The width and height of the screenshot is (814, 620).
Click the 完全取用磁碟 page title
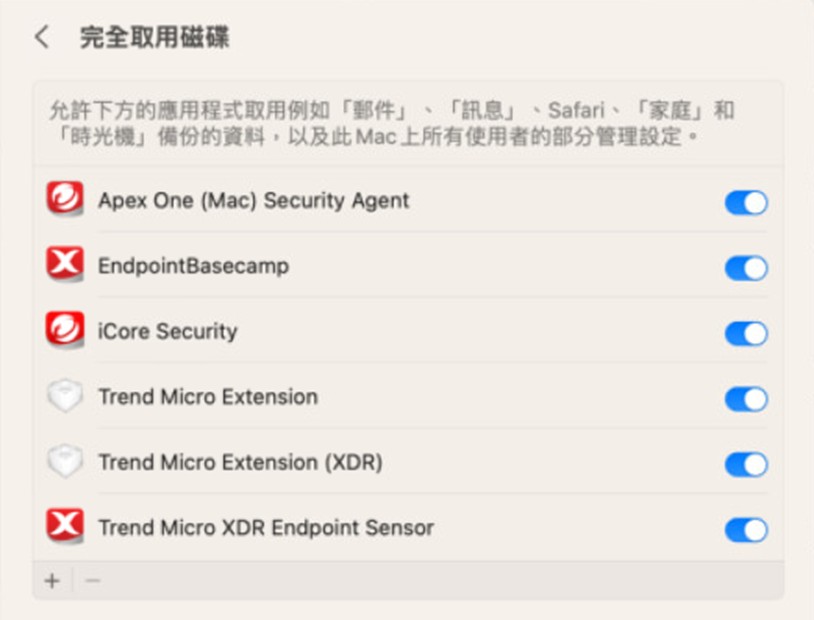[x=154, y=38]
